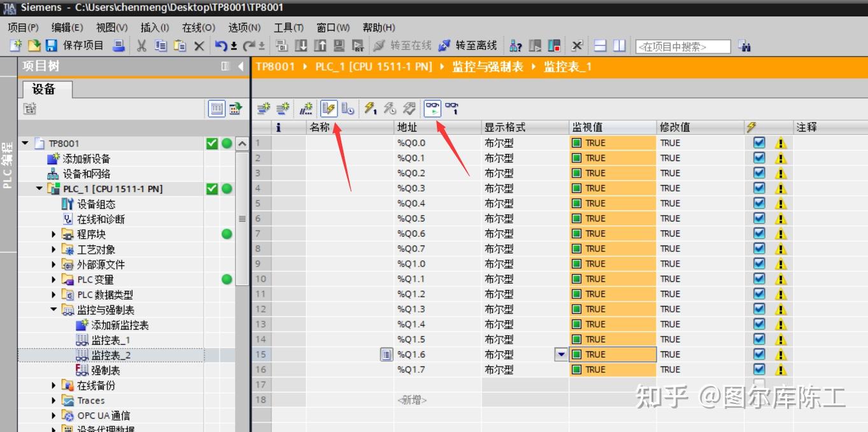
Task: Click the Accessible devices icon
Action: click(x=516, y=46)
